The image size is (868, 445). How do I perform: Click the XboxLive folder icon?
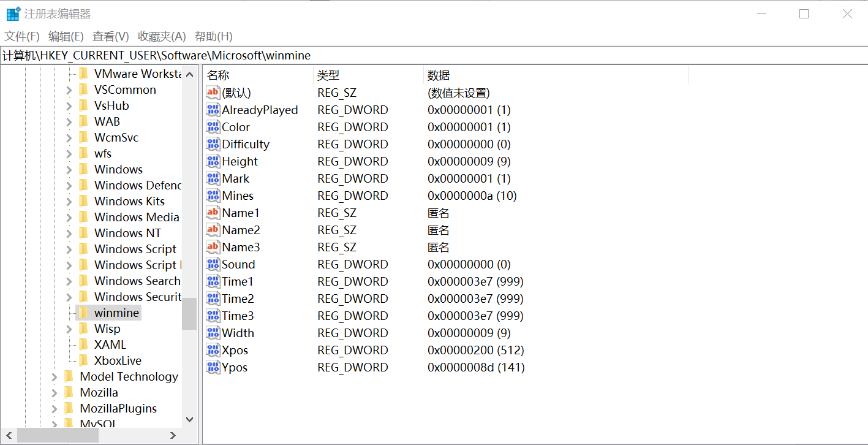(83, 360)
